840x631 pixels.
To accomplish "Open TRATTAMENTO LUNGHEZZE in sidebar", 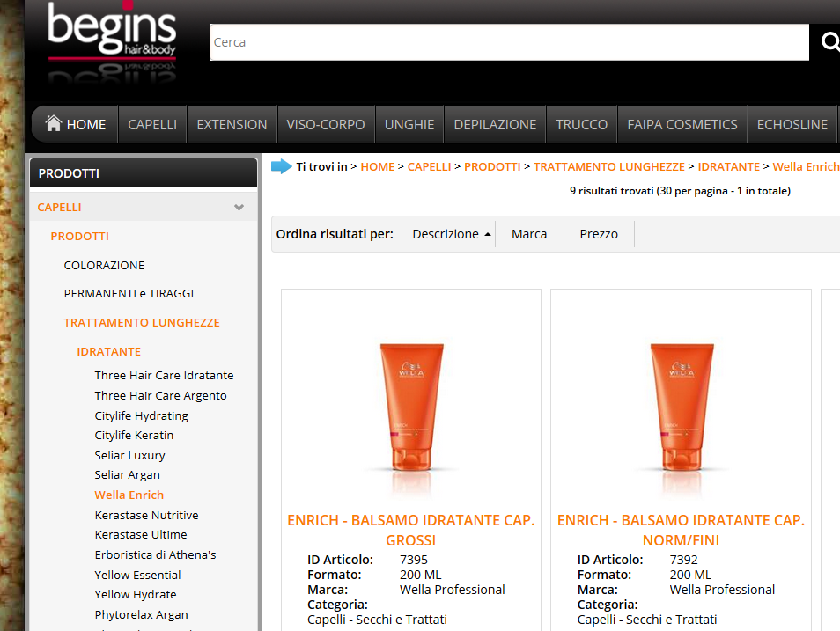I will click(x=142, y=322).
